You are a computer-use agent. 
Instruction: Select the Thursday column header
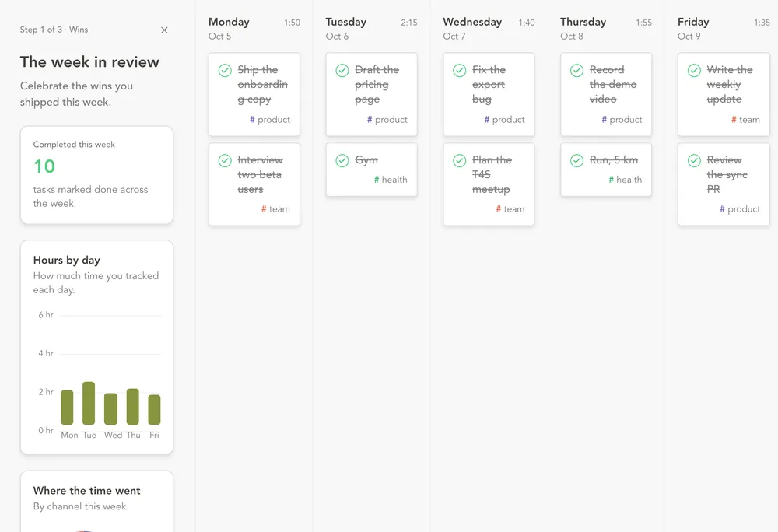583,22
